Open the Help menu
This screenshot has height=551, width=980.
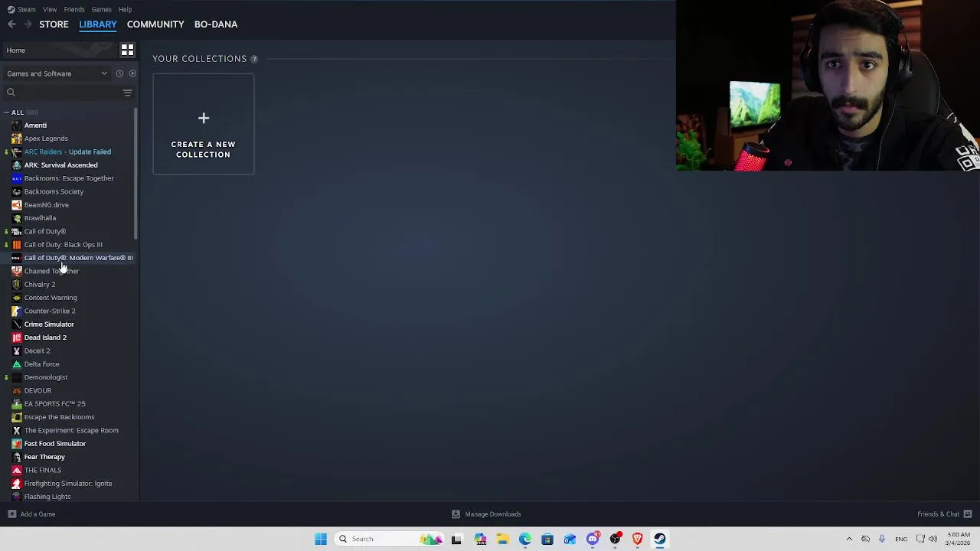tap(125, 9)
